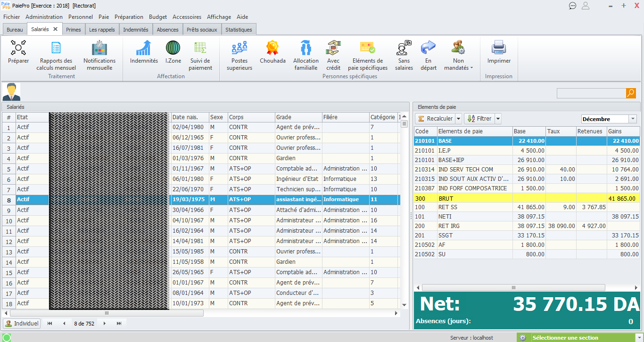This screenshot has width=644, height=342.
Task: Switch to the Absences tab
Action: point(167,30)
